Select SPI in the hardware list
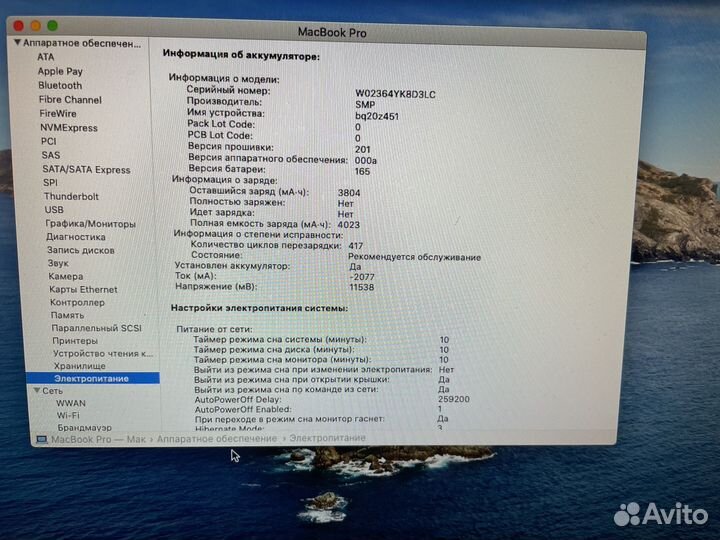The image size is (720, 540). (51, 182)
